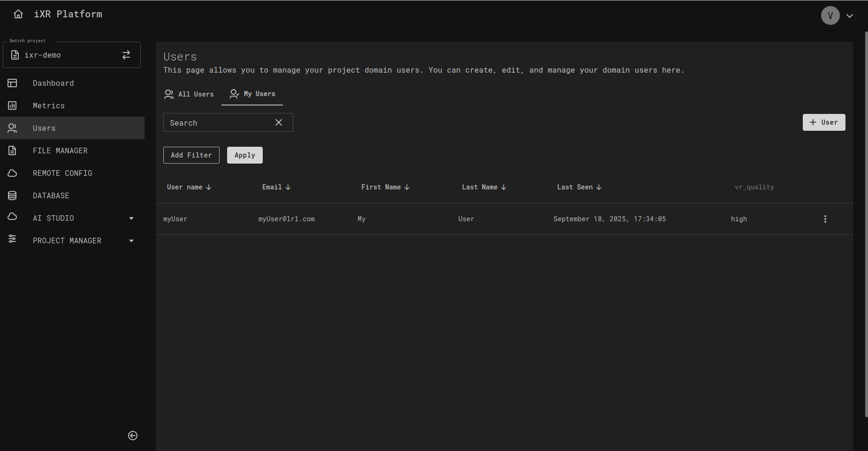
Task: Click the Metrics chart icon in sidebar
Action: click(13, 105)
